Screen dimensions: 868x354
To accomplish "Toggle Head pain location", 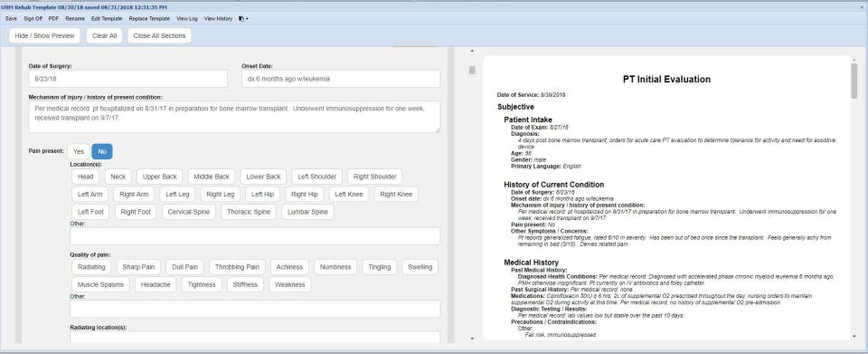I will tap(86, 177).
